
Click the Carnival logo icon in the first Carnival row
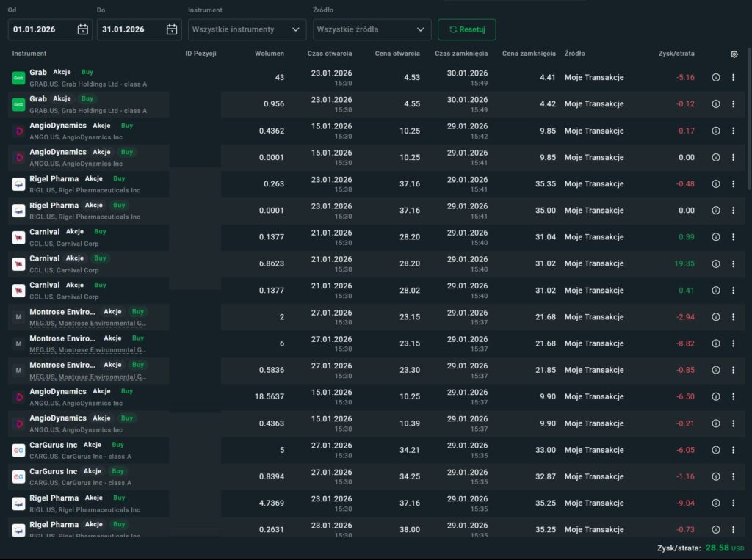pos(18,237)
